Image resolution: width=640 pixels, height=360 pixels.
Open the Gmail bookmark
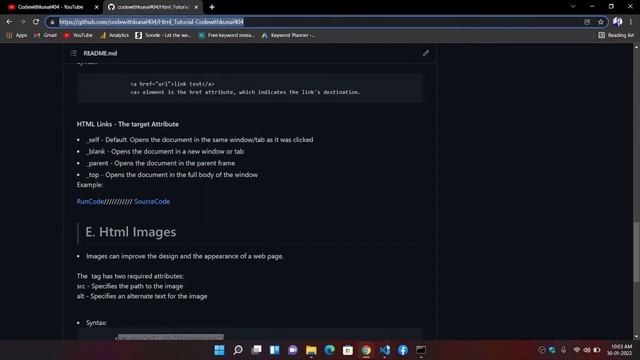(45, 36)
